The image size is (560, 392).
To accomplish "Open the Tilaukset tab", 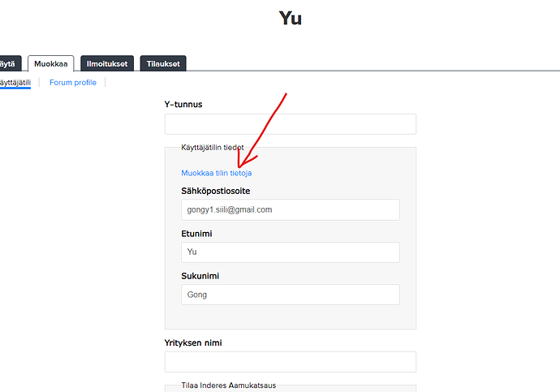I will [163, 63].
